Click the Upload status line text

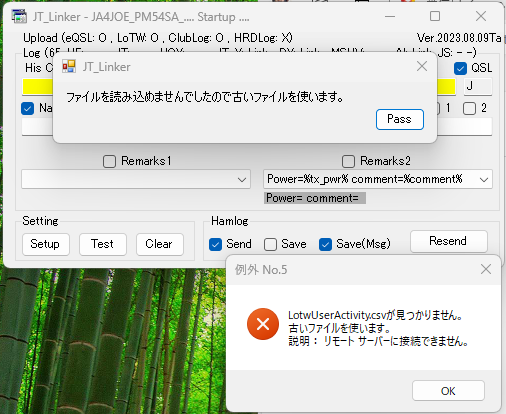[x=158, y=38]
